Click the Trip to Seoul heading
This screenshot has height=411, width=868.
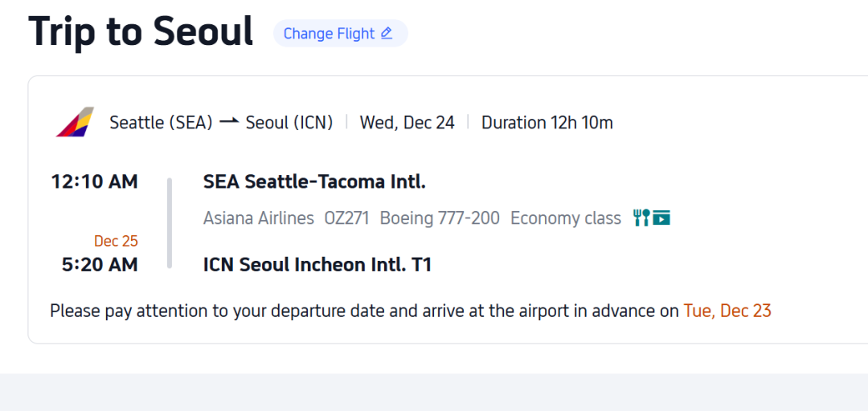141,32
